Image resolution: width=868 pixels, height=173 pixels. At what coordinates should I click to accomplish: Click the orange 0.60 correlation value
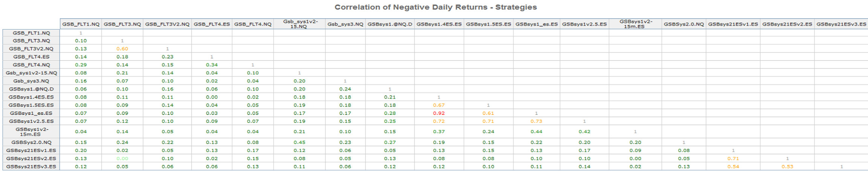coord(122,49)
